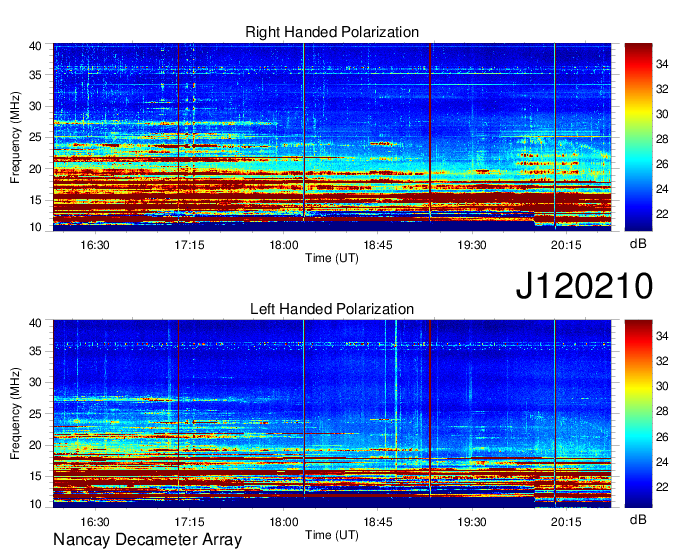Select the 34 dB value on Left Handed colorbar

662,336
